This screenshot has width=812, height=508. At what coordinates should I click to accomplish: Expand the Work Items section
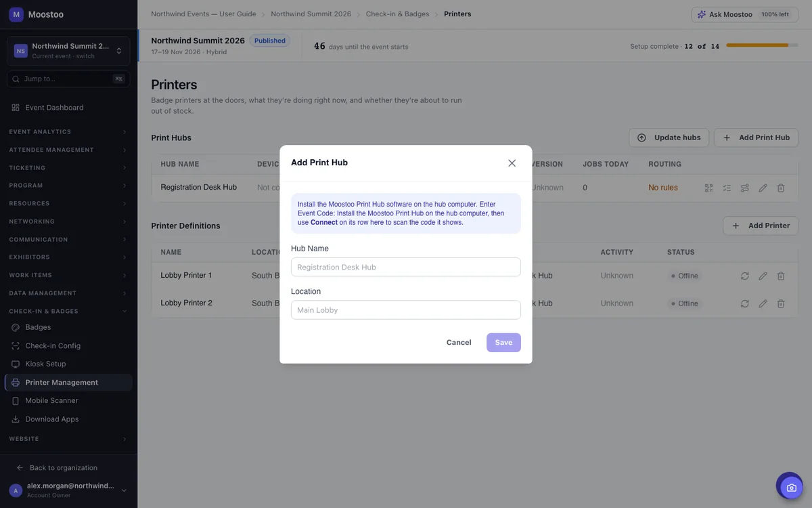(x=68, y=276)
